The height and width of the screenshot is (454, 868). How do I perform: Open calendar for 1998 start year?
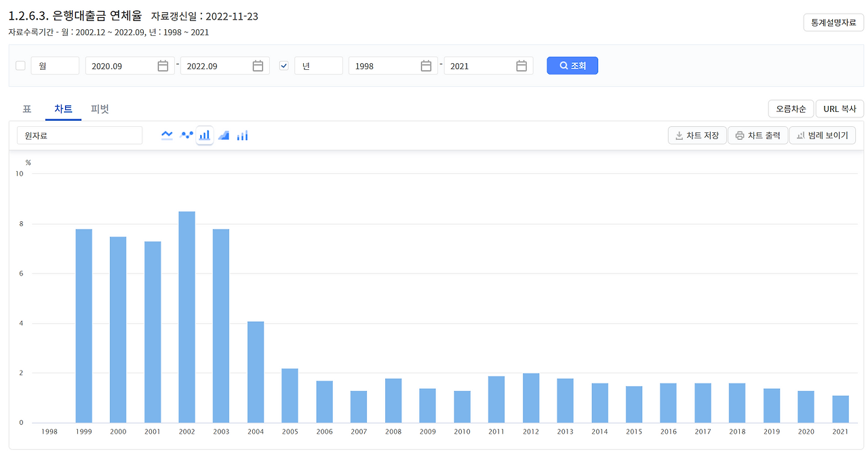coord(426,66)
